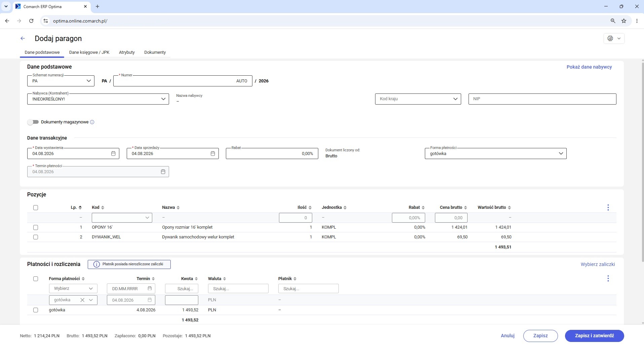
Task: Clear gotówka selection with the X icon
Action: point(82,300)
